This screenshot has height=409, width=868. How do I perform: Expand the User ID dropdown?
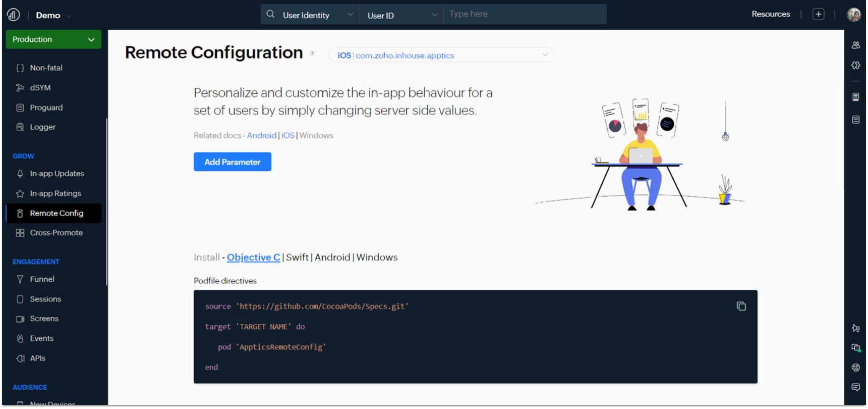pos(401,15)
